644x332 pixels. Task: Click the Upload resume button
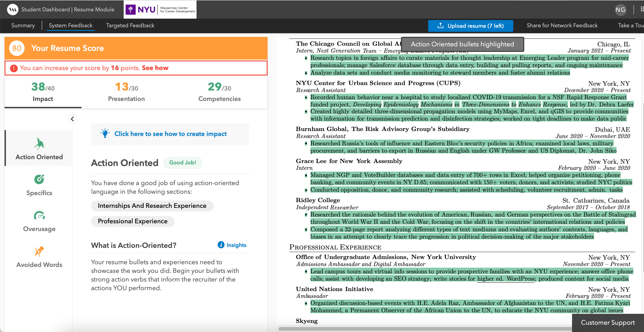point(470,26)
